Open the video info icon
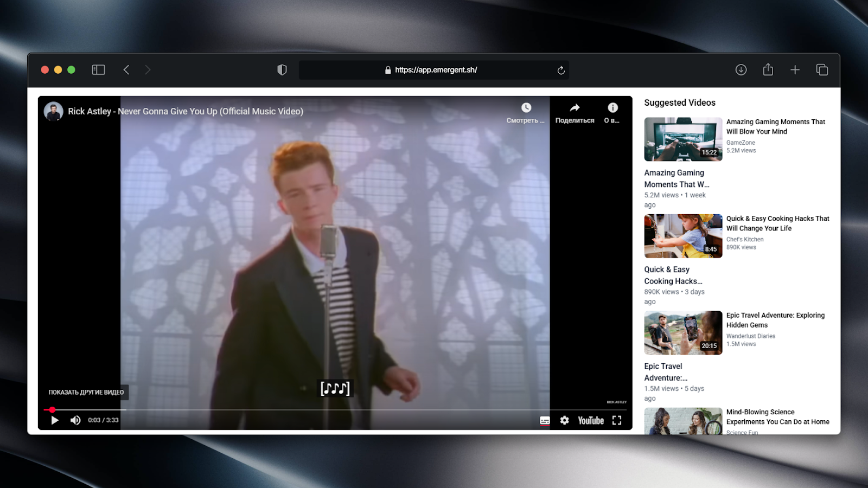The width and height of the screenshot is (868, 488). pyautogui.click(x=612, y=107)
